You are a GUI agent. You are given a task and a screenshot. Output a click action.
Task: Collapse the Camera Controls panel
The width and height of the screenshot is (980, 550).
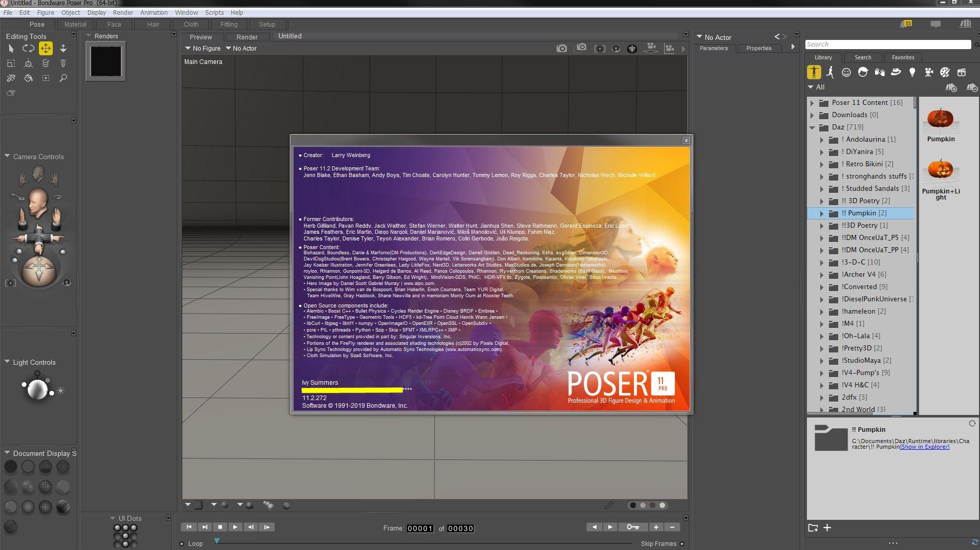(7, 156)
